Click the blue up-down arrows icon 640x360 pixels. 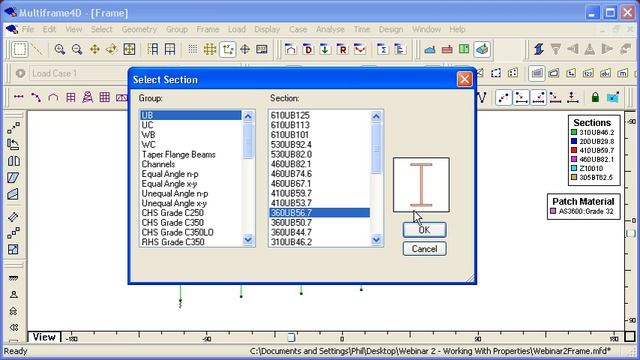click(539, 49)
